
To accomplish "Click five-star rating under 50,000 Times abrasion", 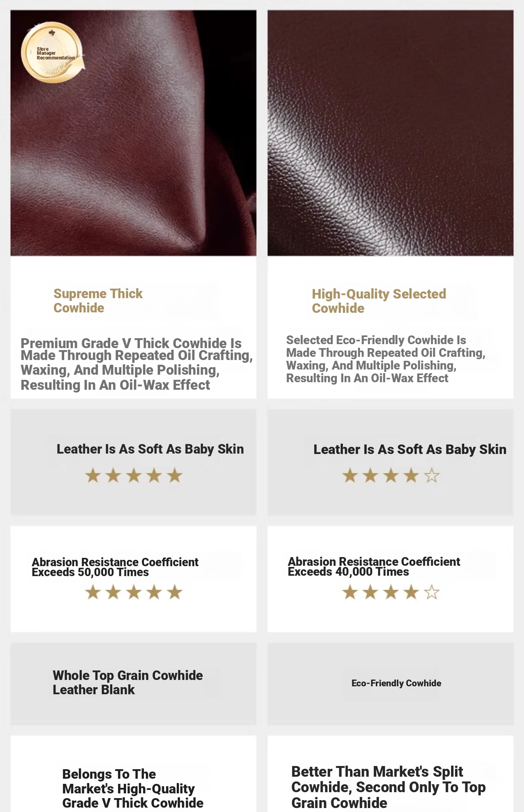I will (134, 592).
